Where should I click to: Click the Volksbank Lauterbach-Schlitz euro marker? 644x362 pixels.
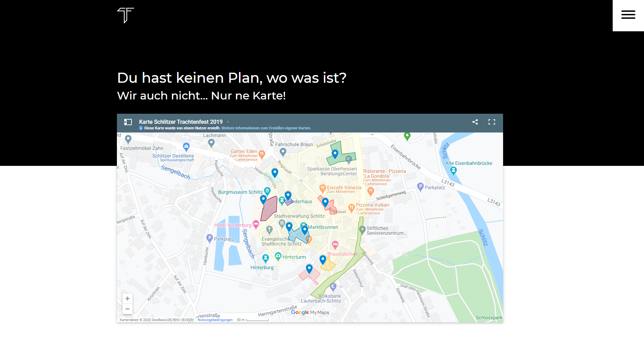[333, 287]
